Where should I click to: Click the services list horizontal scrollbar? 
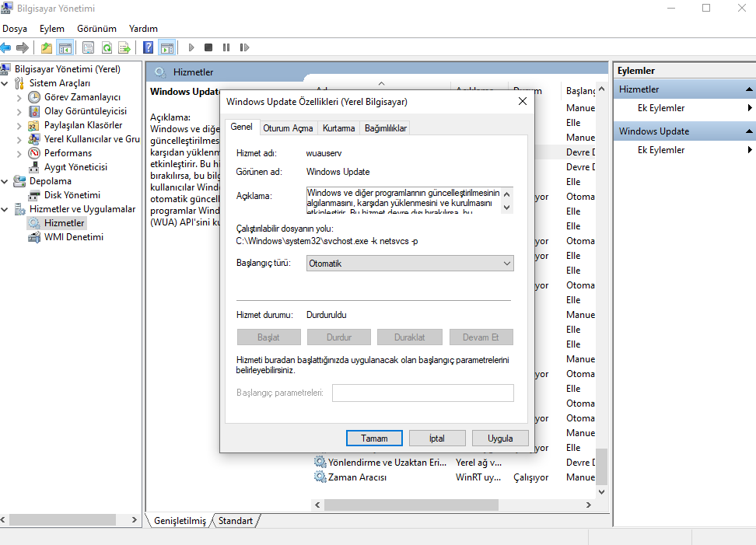(x=411, y=505)
